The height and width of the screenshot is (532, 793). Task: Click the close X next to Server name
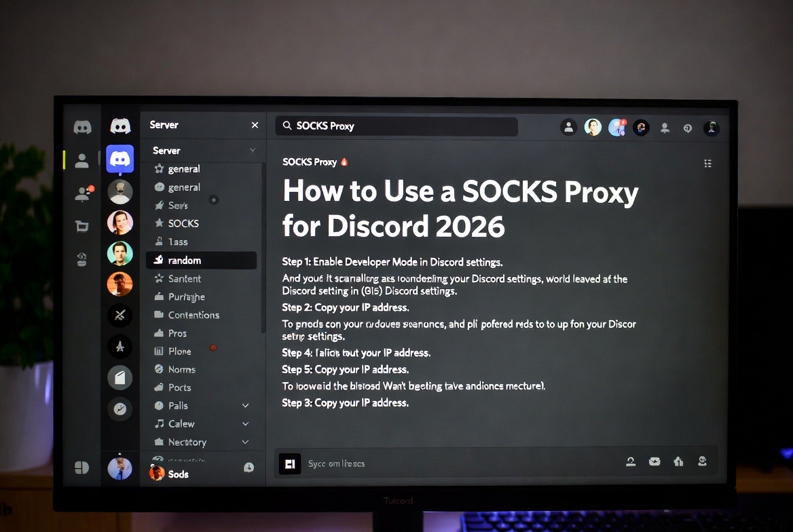click(255, 125)
